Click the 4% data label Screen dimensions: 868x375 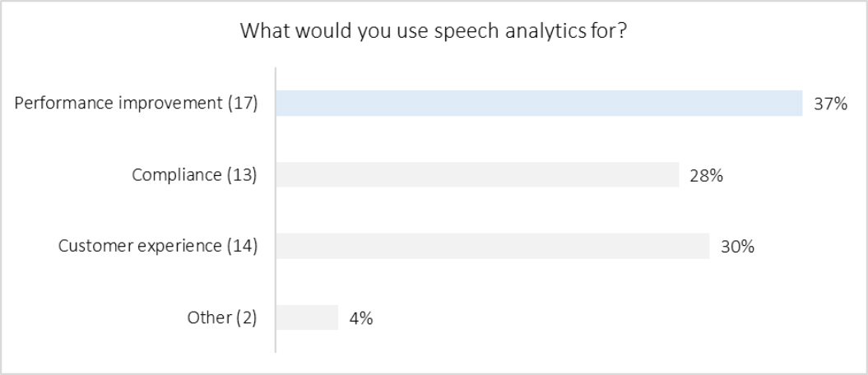click(x=362, y=317)
